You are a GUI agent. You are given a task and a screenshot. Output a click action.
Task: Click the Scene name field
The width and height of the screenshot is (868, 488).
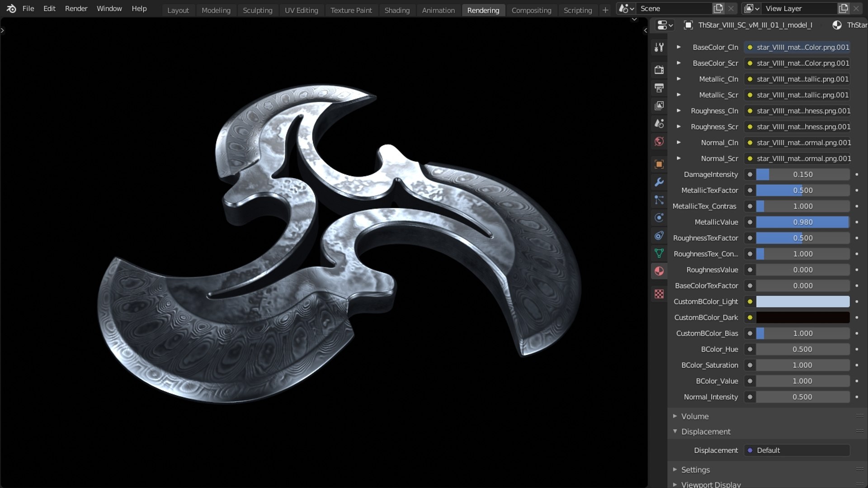[674, 9]
